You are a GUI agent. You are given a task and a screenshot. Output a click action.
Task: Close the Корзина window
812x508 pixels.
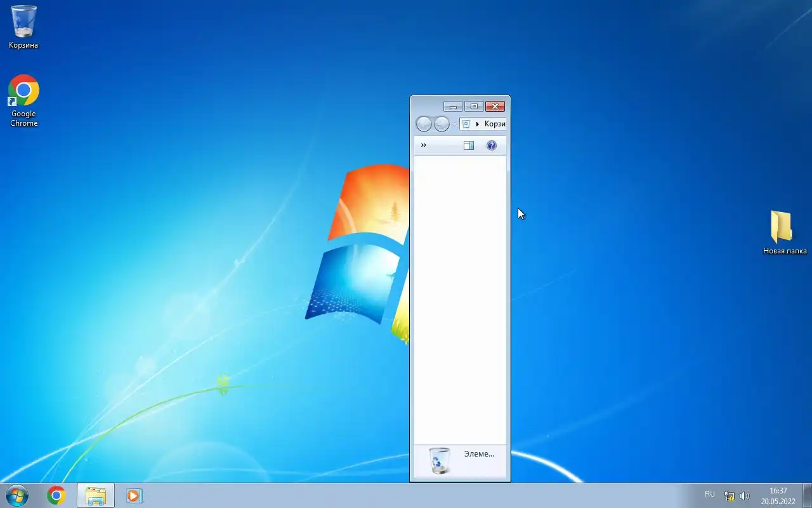[x=495, y=106]
